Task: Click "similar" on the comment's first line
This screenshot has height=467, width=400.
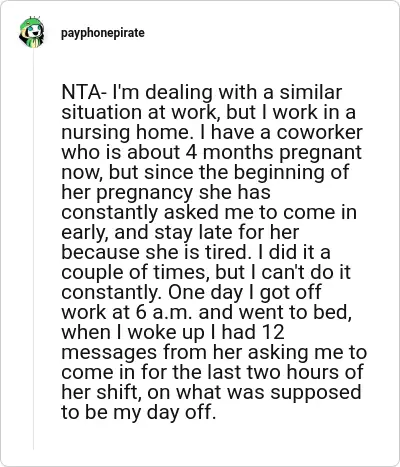Action: 311,92
